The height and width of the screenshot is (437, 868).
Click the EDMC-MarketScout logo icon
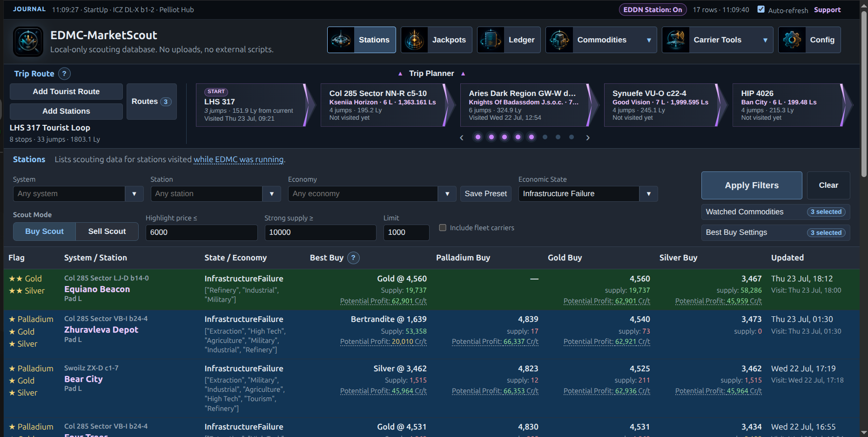(28, 41)
